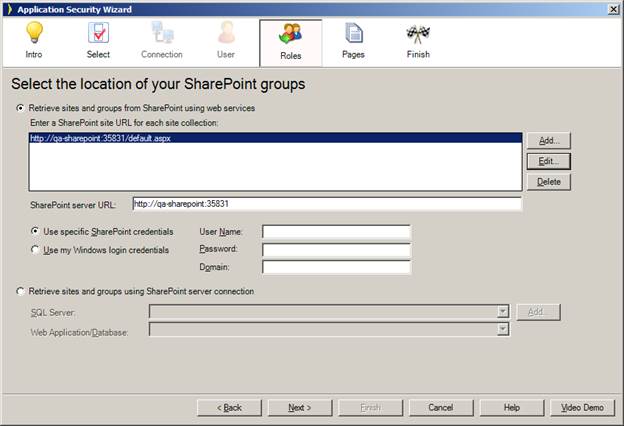Image resolution: width=624 pixels, height=426 pixels.
Task: Click the User step icon
Action: [x=226, y=32]
